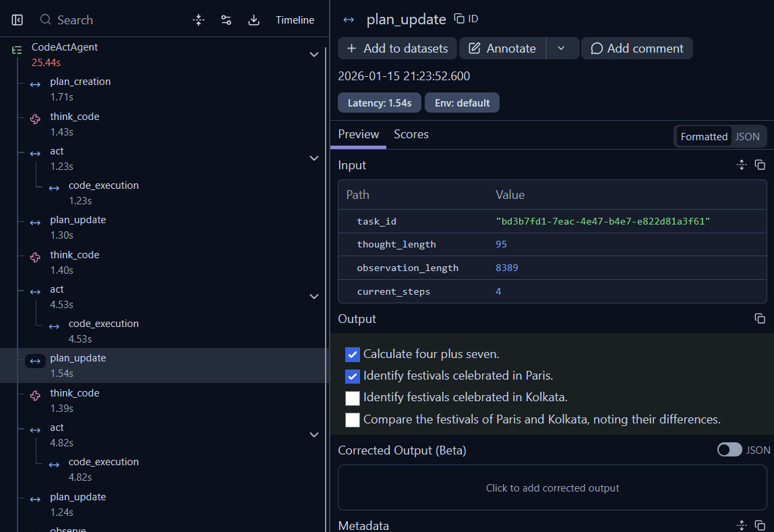Click the 1.40s think_code generation icon
Viewport: 774px width, 532px height.
[x=35, y=257]
